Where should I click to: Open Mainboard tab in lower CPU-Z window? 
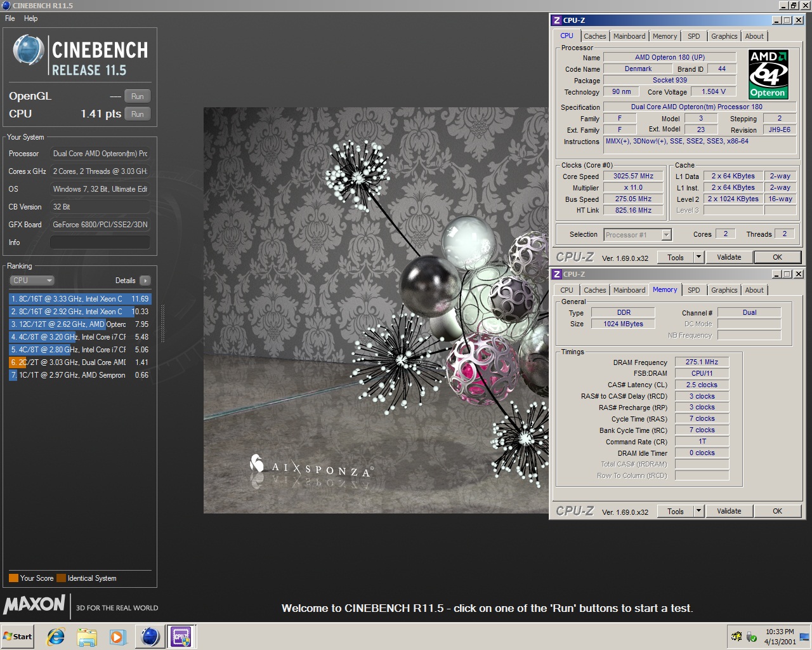pyautogui.click(x=629, y=290)
